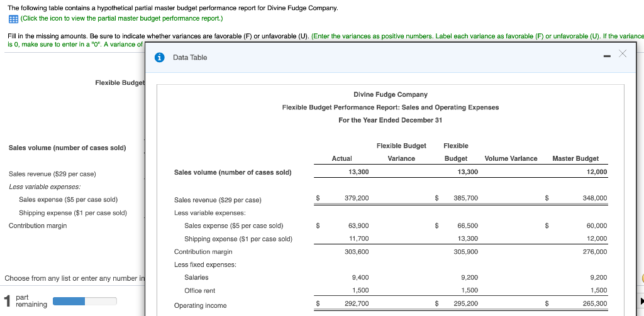
Task: Click Flexible Budget sales revenue 385,700
Action: click(466, 199)
